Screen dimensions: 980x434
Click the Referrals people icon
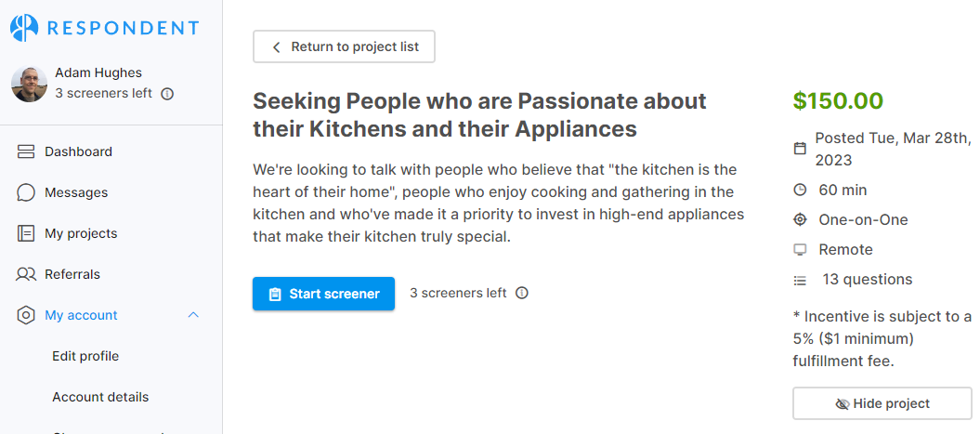(26, 274)
